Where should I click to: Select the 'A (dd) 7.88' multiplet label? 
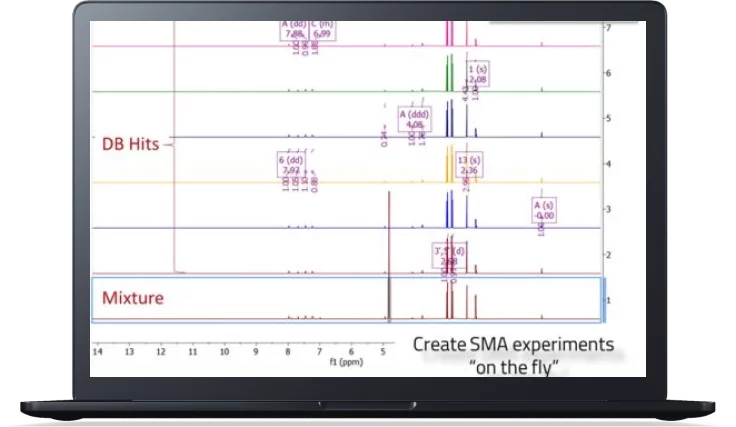pos(293,28)
